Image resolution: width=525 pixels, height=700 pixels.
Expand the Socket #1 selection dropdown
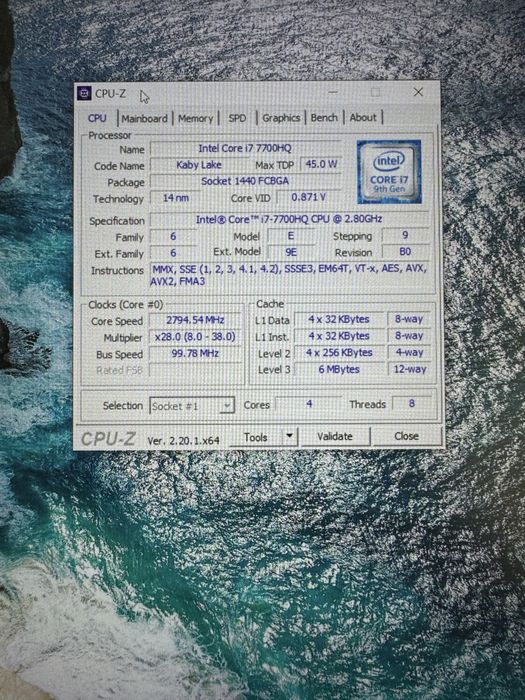click(192, 406)
